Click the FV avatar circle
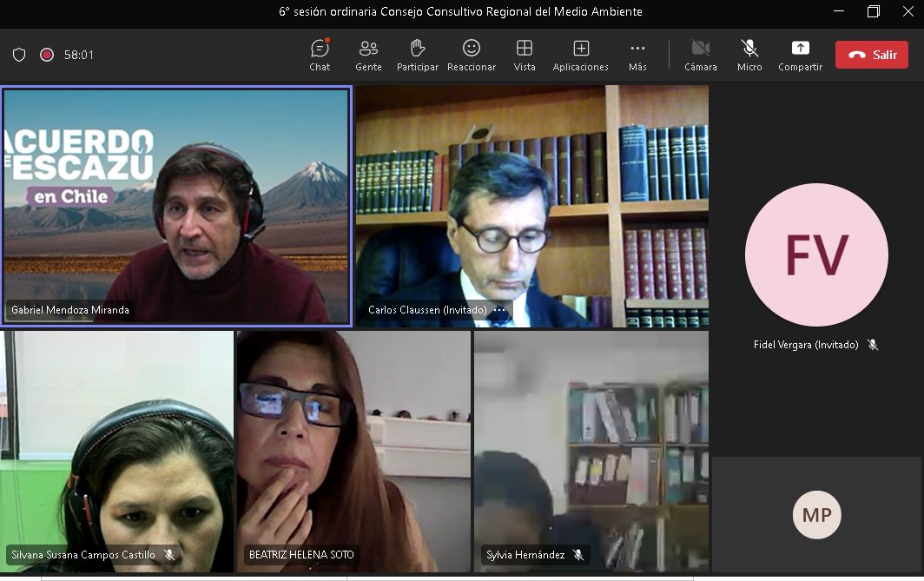The image size is (924, 581). (816, 254)
